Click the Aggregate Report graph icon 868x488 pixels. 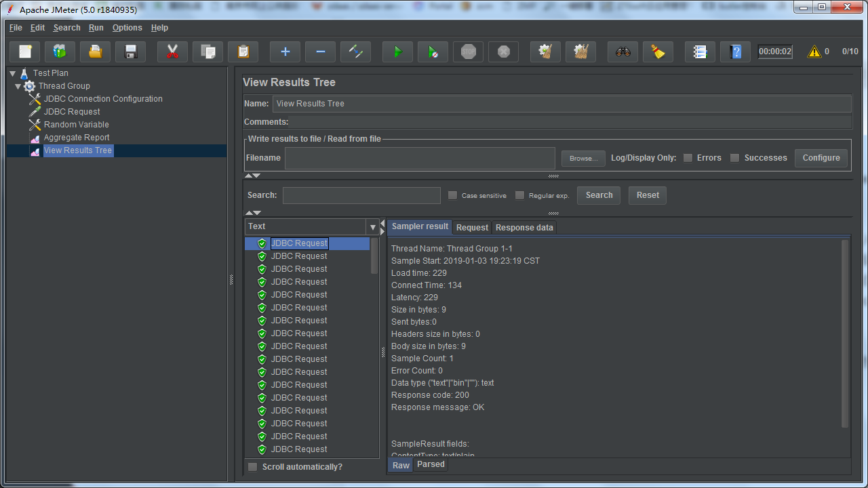(x=35, y=138)
